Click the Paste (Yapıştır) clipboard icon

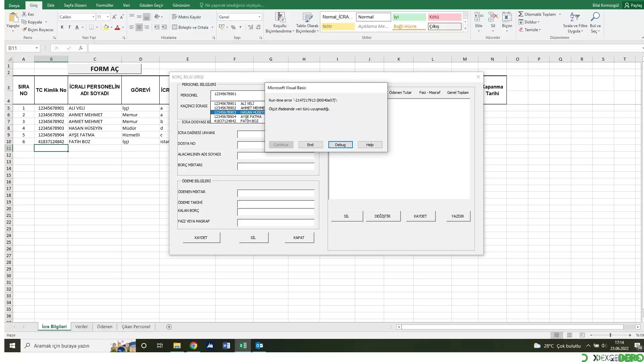pos(13,17)
